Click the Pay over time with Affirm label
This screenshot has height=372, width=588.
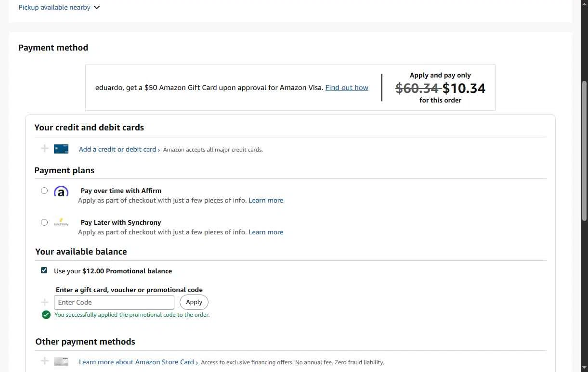tap(121, 191)
